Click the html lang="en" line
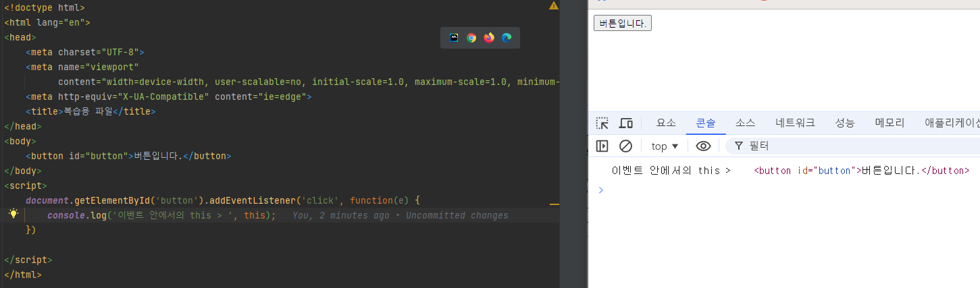 pos(47,22)
